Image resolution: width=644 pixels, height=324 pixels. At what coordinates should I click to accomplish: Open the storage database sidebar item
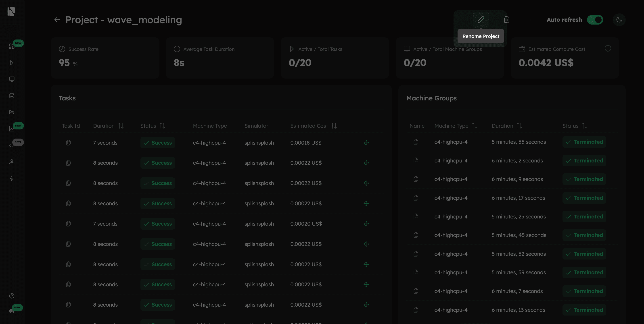12,96
